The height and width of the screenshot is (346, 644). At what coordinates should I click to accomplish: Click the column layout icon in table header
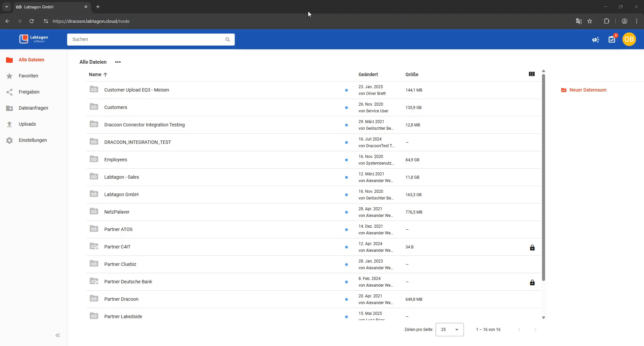[x=532, y=74]
